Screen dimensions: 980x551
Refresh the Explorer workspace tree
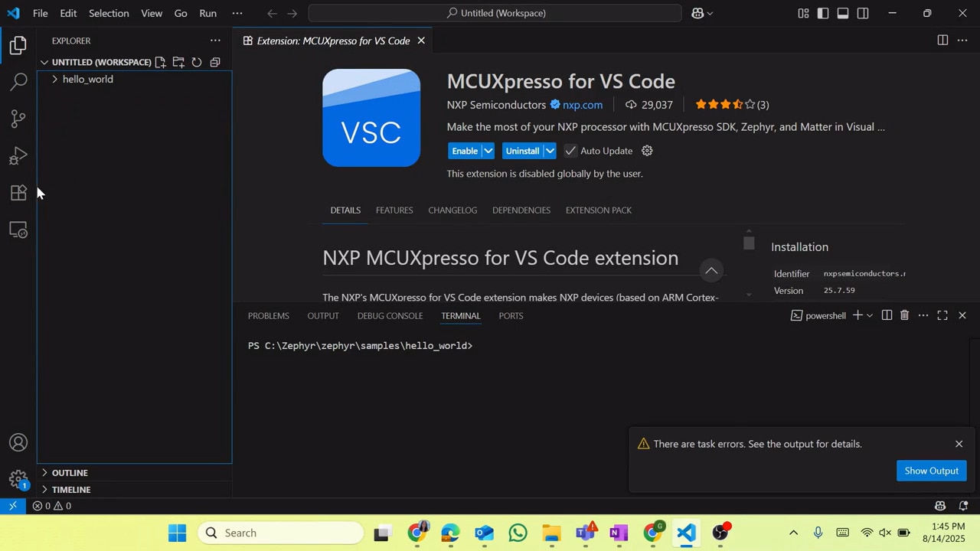[197, 62]
